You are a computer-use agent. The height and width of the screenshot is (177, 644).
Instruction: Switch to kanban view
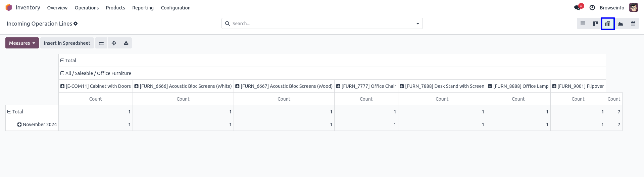pyautogui.click(x=595, y=24)
